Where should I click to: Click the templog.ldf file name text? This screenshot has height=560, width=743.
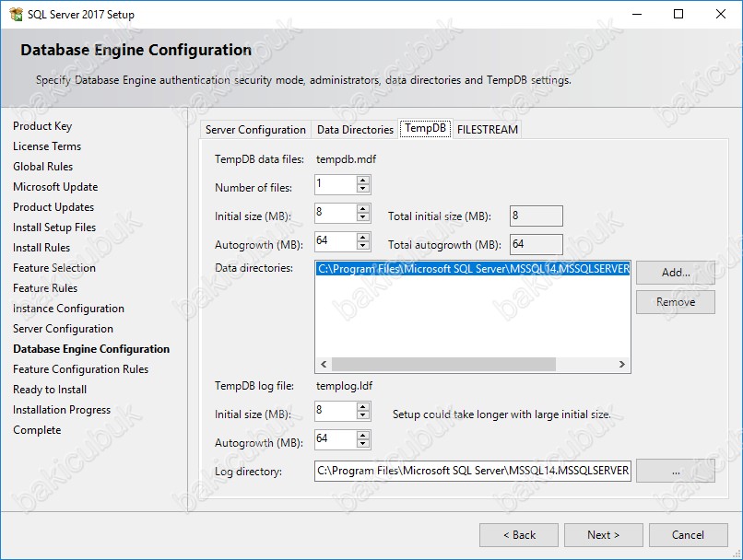[344, 386]
